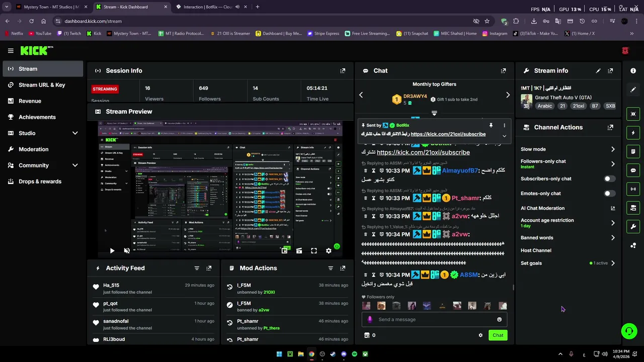Pop out the Mod Actions panel
Image resolution: width=644 pixels, height=362 pixels.
(x=343, y=268)
